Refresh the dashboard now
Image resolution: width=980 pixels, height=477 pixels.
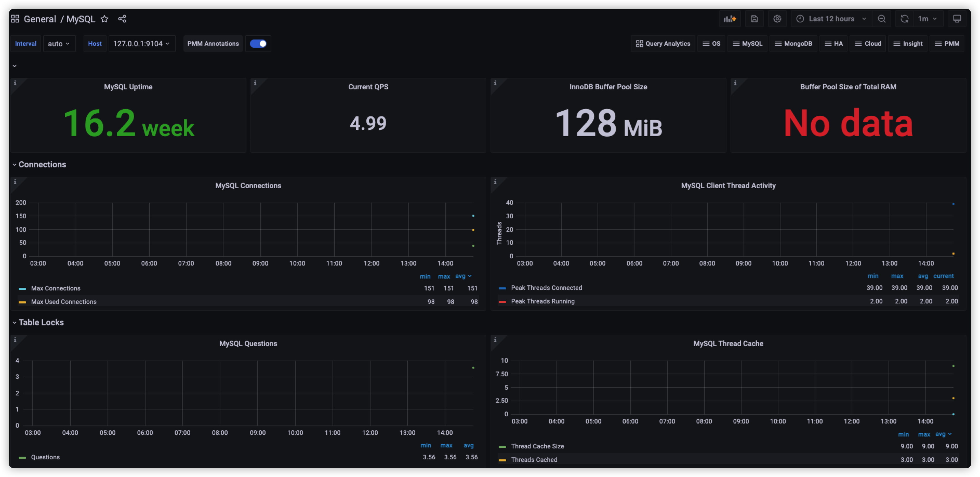904,19
